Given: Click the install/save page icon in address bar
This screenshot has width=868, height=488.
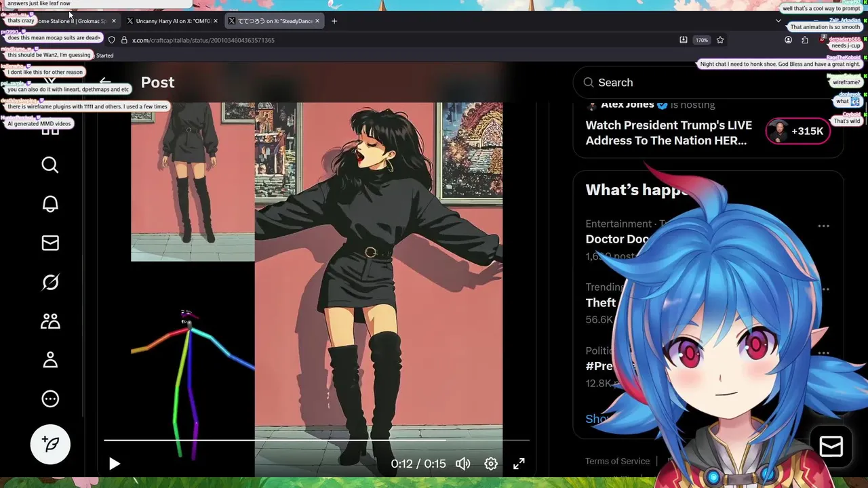Looking at the screenshot, I should [684, 40].
